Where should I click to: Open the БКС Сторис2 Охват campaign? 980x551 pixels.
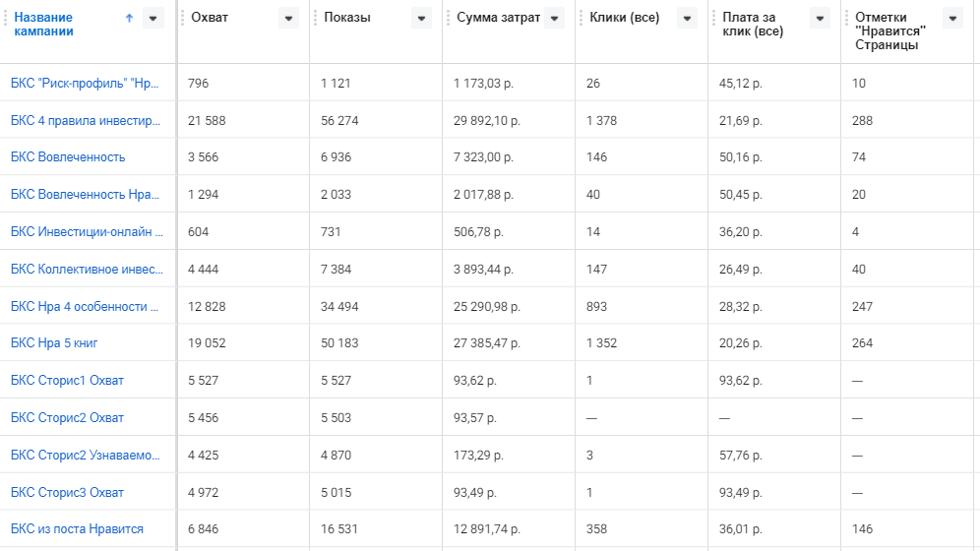pyautogui.click(x=67, y=418)
